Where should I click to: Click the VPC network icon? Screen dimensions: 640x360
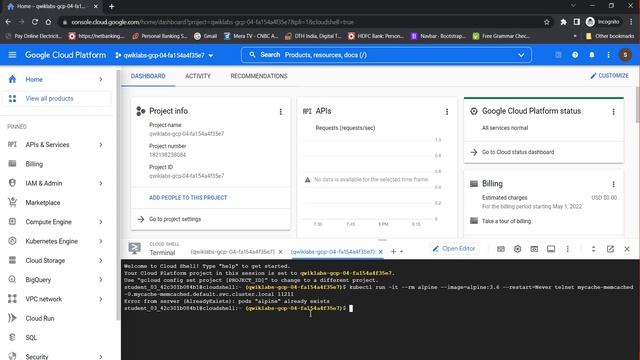[x=12, y=299]
